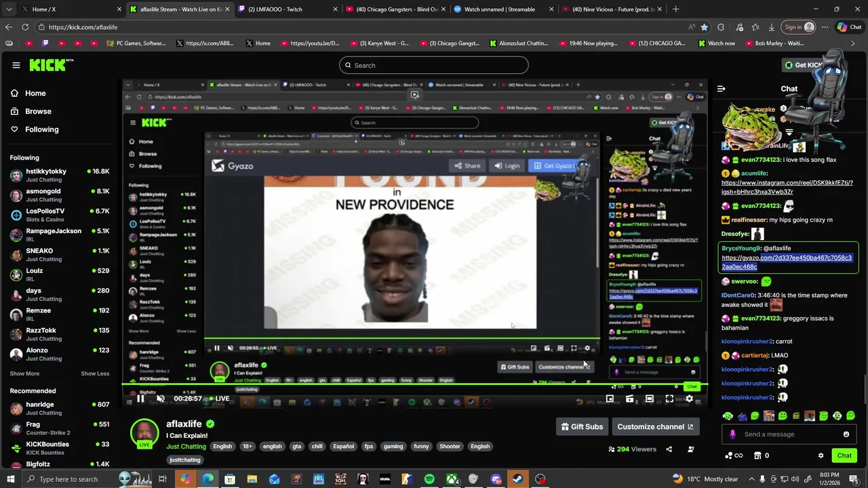Click the Kick Search bar
The image size is (868, 488).
[434, 65]
